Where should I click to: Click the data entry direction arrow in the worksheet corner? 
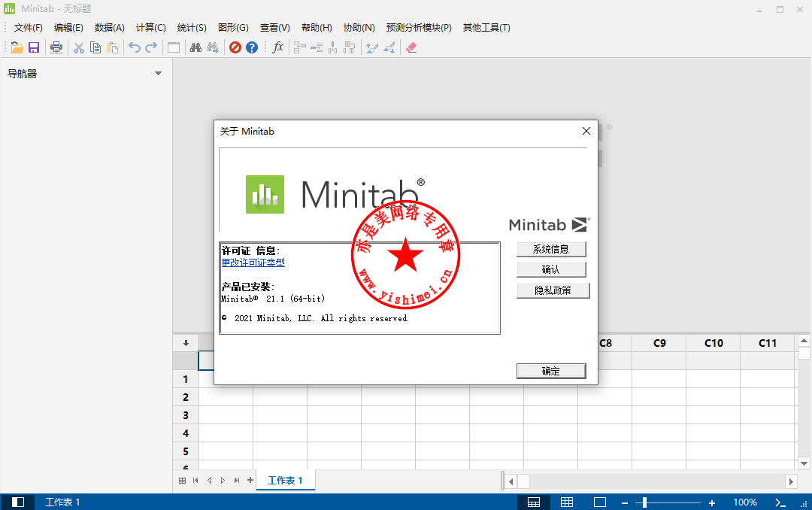click(x=186, y=343)
